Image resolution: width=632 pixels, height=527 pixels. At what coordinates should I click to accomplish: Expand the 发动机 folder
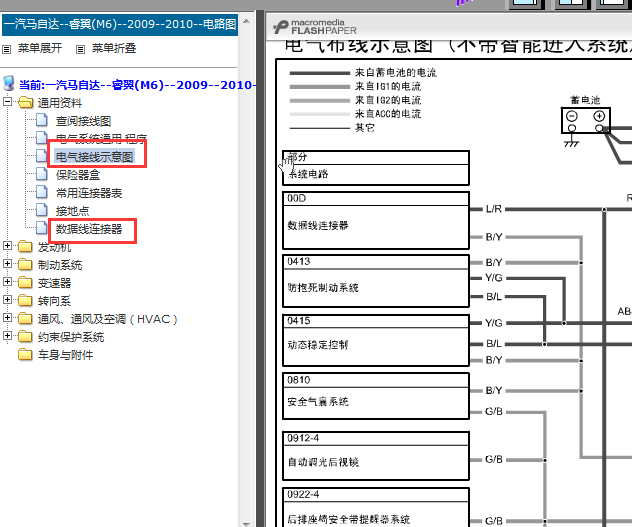click(x=7, y=245)
